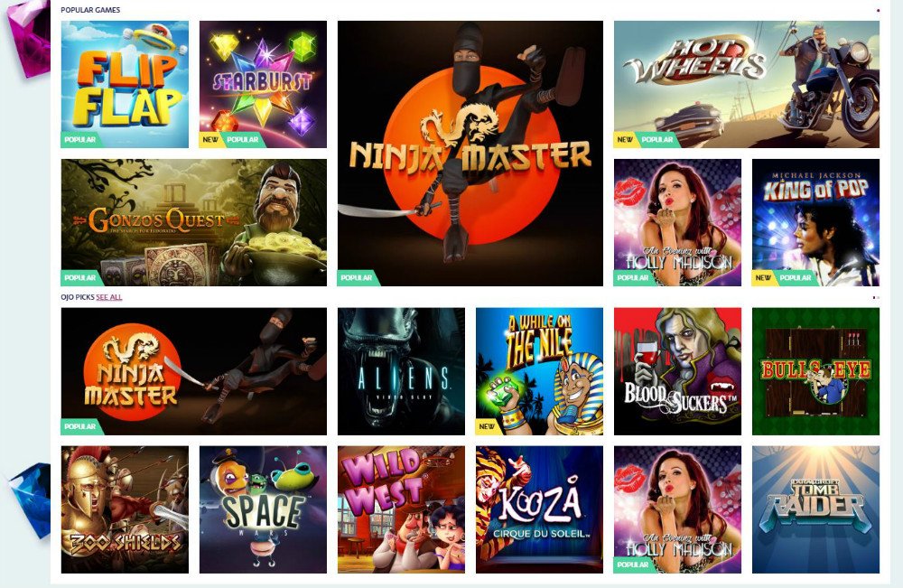Click the Popular Games carousel dot indicator

click(878, 10)
